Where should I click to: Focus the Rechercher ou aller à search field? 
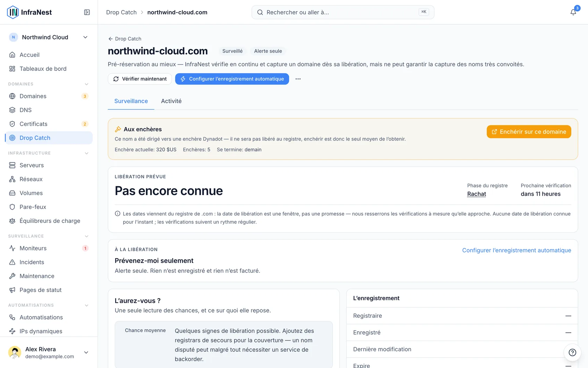(x=343, y=12)
